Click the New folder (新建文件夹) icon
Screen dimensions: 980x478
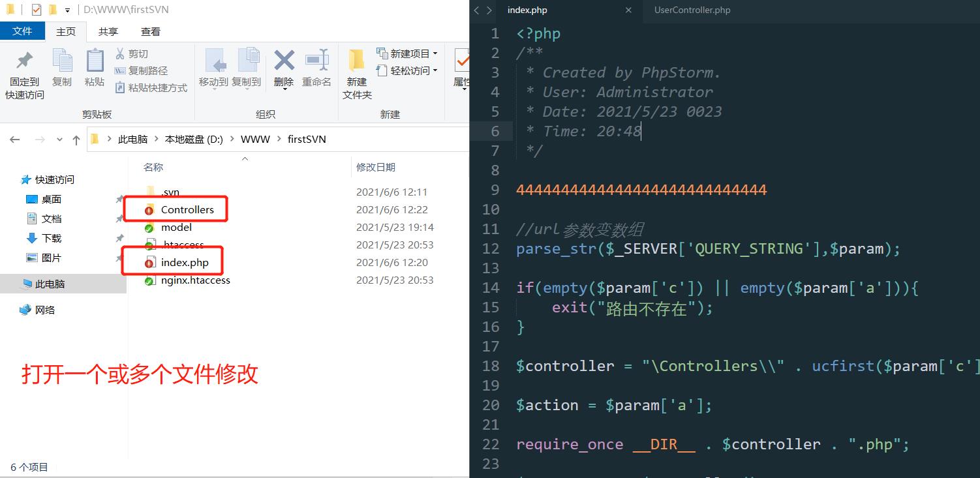[x=357, y=61]
